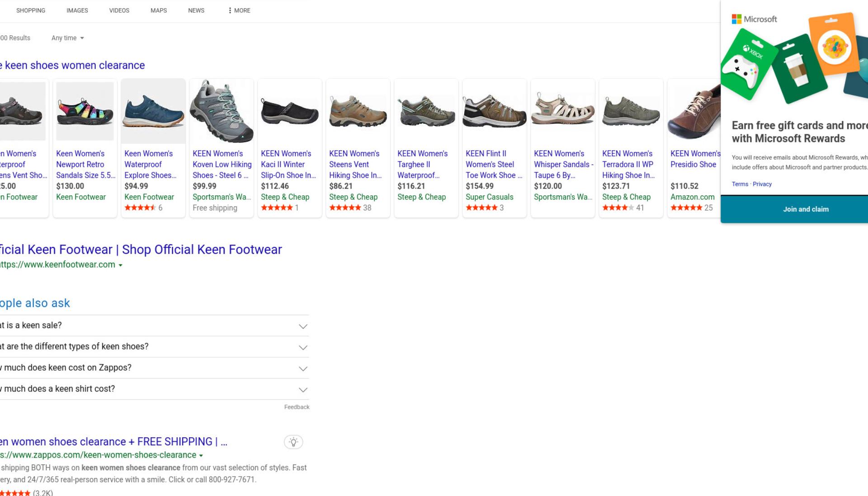Open KEEN Women's Whisper Sandals listing
Viewport: 868px width, 496px height.
564,165
